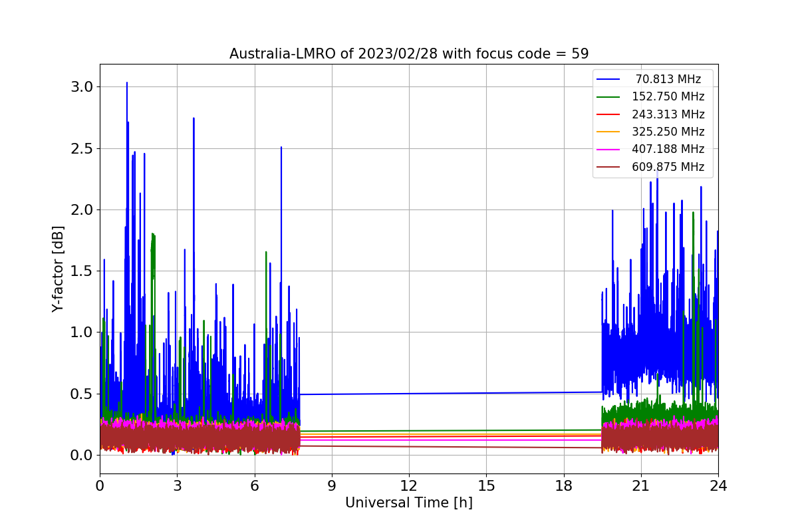Click the 0 tick on the time axis
This screenshot has height=532, width=798.
tap(100, 485)
